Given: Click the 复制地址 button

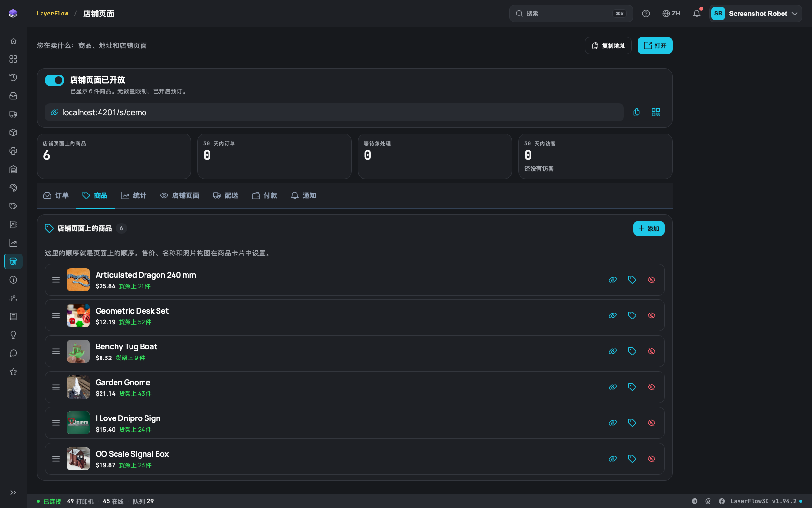Looking at the screenshot, I should coord(608,45).
